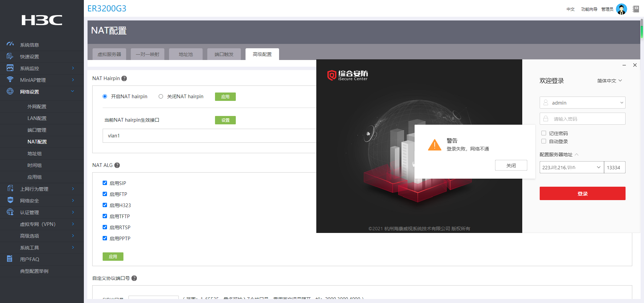The width and height of the screenshot is (644, 303).
Task: Open admin username dropdown
Action: tap(622, 103)
